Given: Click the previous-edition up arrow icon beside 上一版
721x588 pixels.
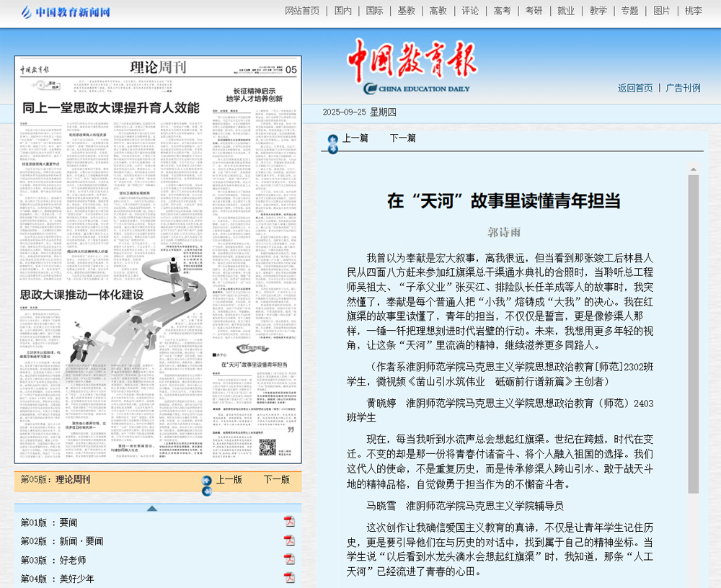Looking at the screenshot, I should pos(206,480).
